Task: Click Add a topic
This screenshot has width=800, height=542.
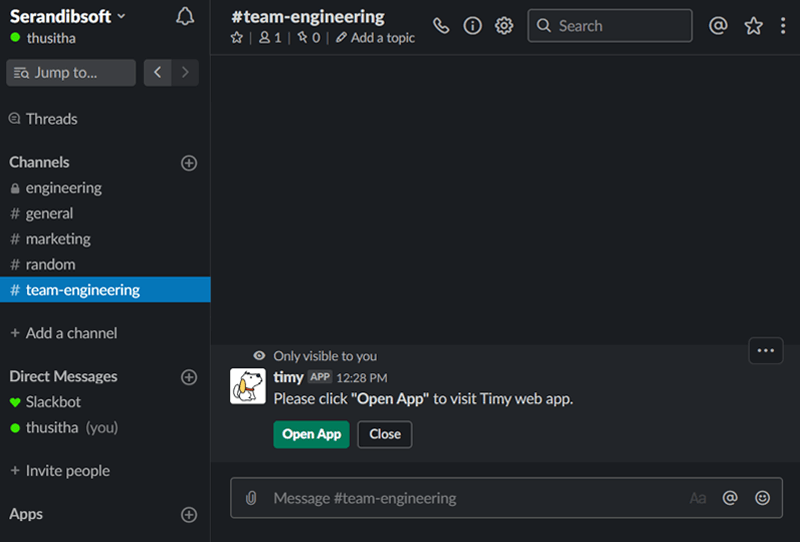Action: (x=375, y=38)
